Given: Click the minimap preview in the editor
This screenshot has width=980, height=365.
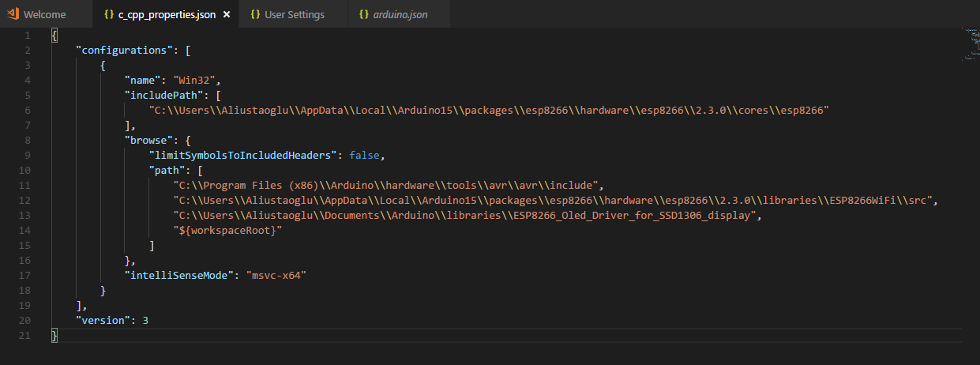Looking at the screenshot, I should (971, 45).
